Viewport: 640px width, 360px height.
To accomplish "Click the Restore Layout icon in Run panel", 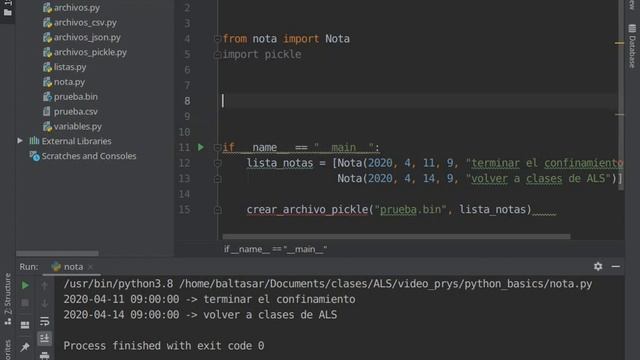I will click(x=25, y=325).
